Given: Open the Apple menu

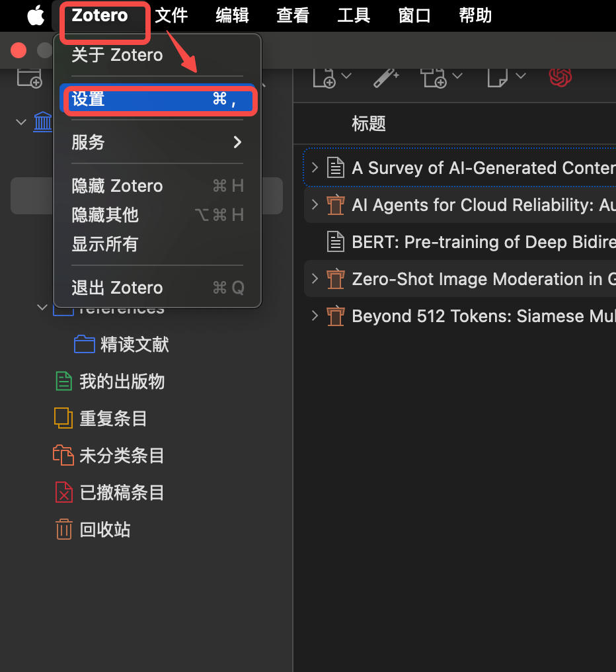Looking at the screenshot, I should [x=36, y=16].
